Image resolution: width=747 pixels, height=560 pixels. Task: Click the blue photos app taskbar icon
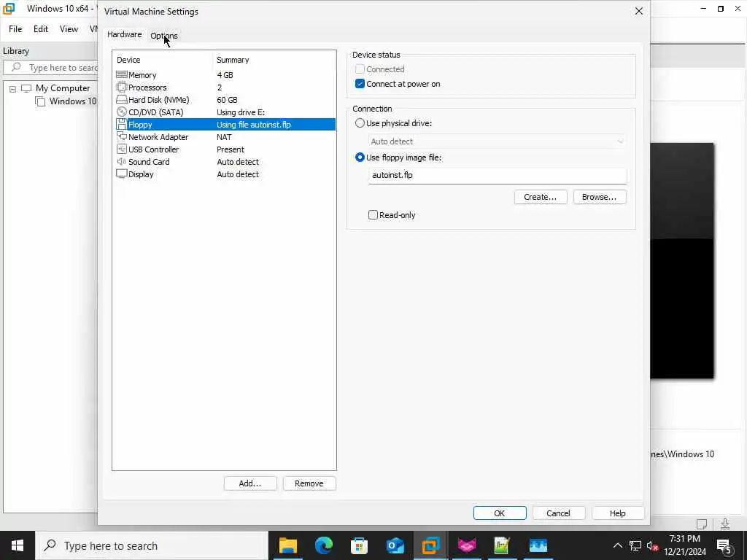click(538, 545)
